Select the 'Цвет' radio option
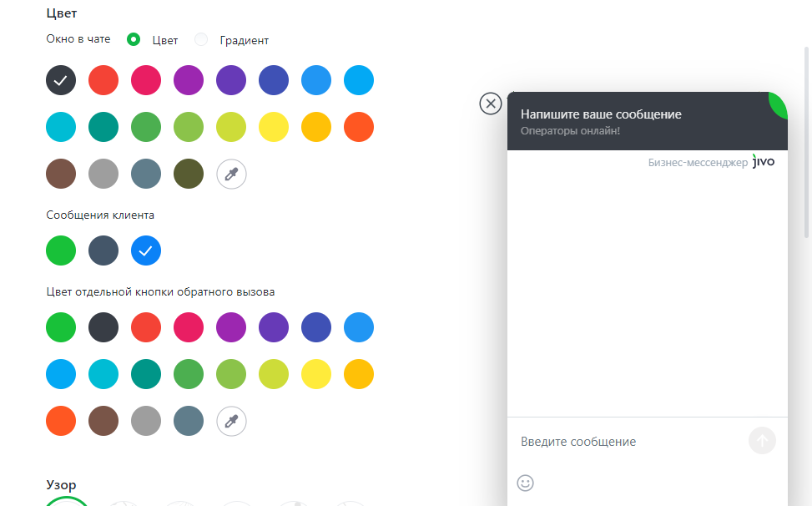 [x=134, y=39]
